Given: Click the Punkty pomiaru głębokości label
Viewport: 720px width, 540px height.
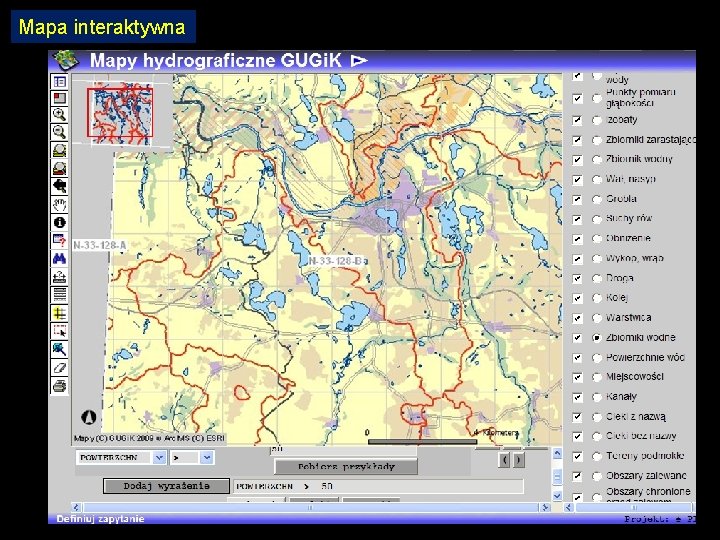Looking at the screenshot, I should [641, 98].
